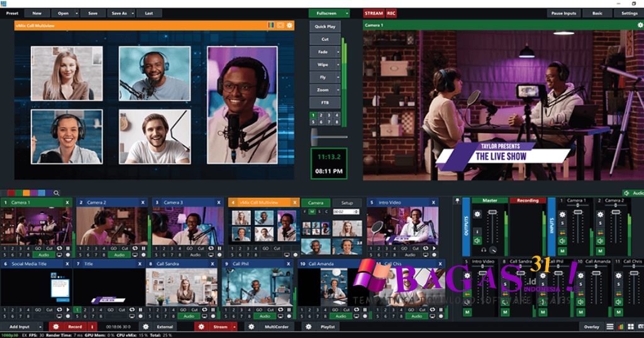Open Record settings gear
The height and width of the screenshot is (338, 644).
(56, 327)
